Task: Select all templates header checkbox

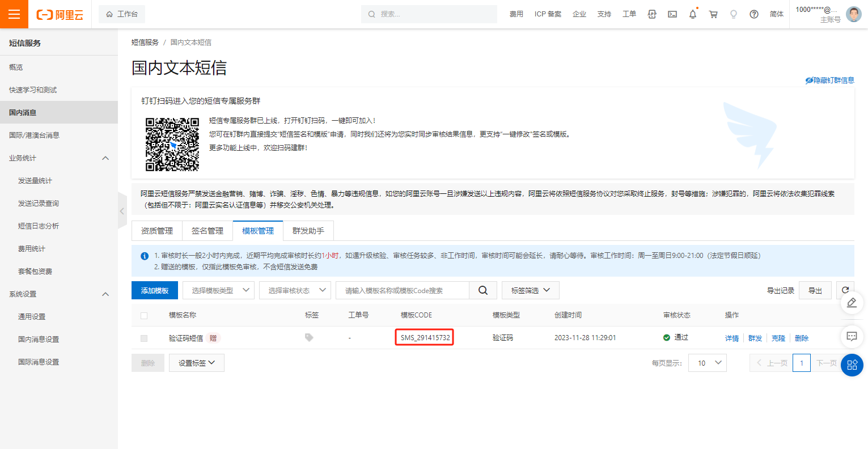Action: [144, 315]
